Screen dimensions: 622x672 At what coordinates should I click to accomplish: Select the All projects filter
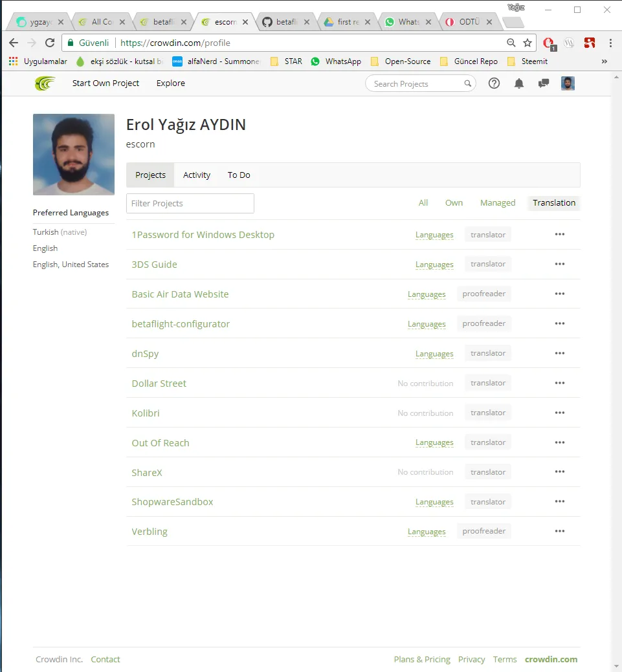tap(423, 202)
